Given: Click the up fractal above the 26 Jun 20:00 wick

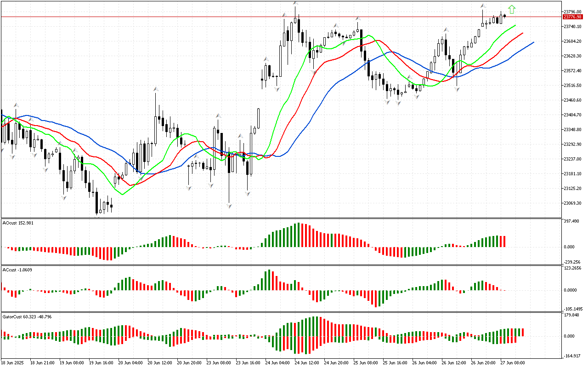Looking at the screenshot, I should tap(483, 6).
